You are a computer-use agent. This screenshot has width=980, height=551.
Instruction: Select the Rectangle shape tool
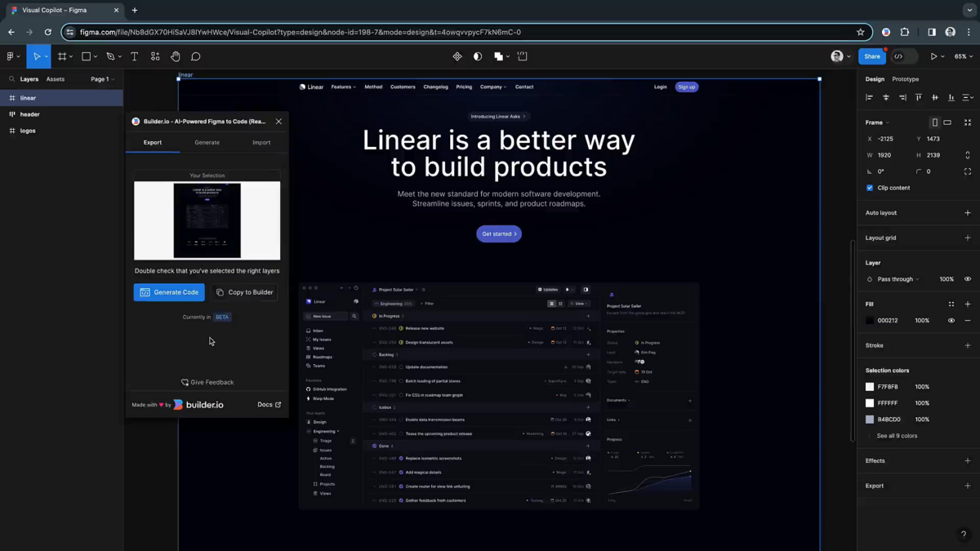pyautogui.click(x=86, y=56)
